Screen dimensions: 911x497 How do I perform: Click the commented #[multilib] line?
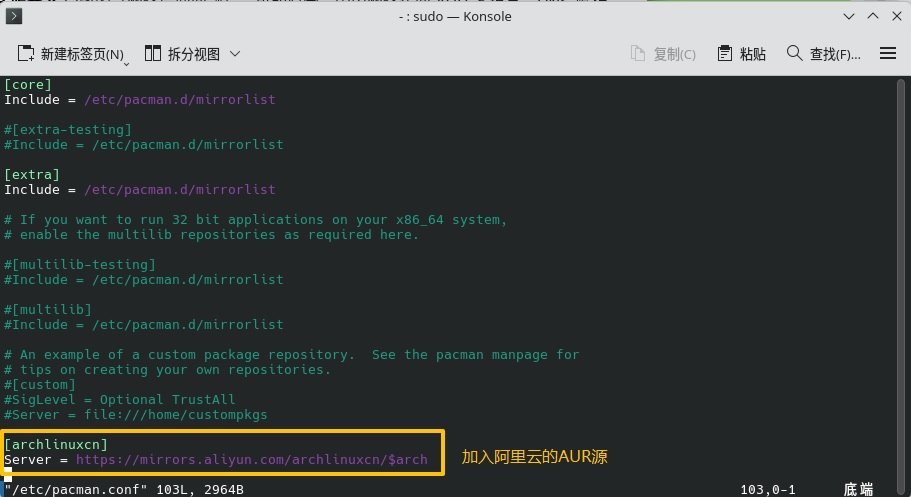(x=48, y=310)
